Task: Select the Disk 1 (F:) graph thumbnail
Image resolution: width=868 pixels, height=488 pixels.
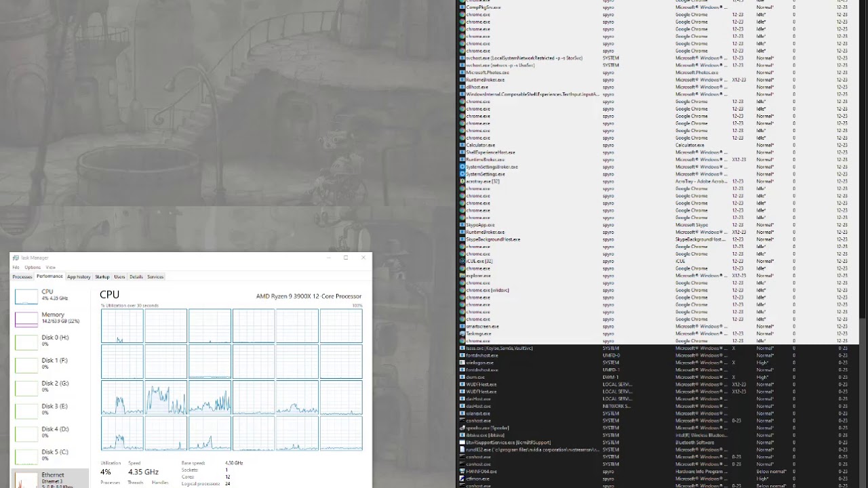Action: pos(26,365)
